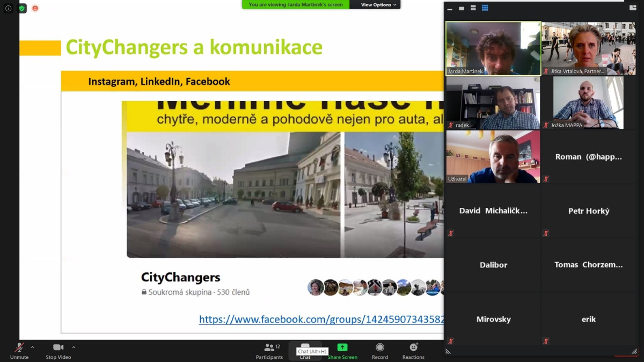Viewport: 644px width, 362px height.
Task: Select Tomas Chorzem... participant tile
Action: click(589, 265)
